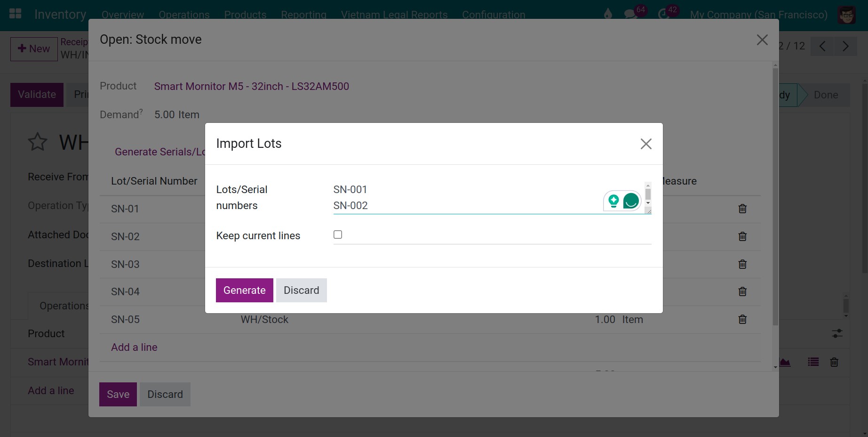
Task: Open the Operations menu
Action: pos(184,15)
